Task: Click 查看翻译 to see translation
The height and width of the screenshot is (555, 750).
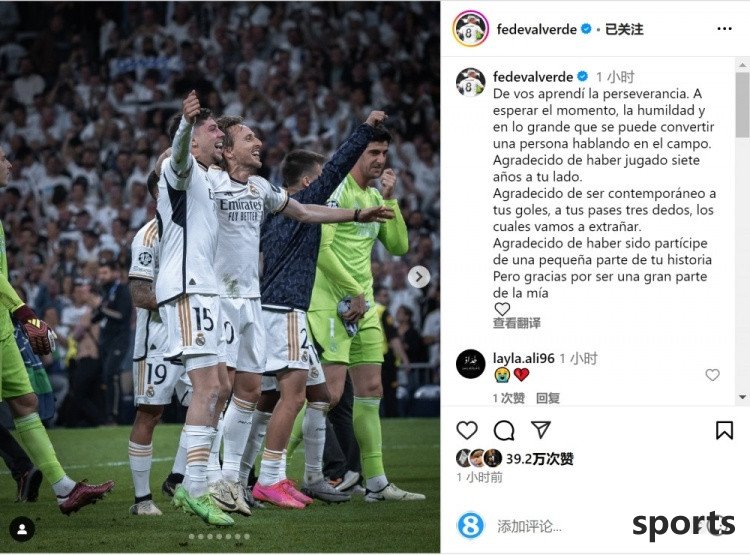Action: click(x=517, y=323)
